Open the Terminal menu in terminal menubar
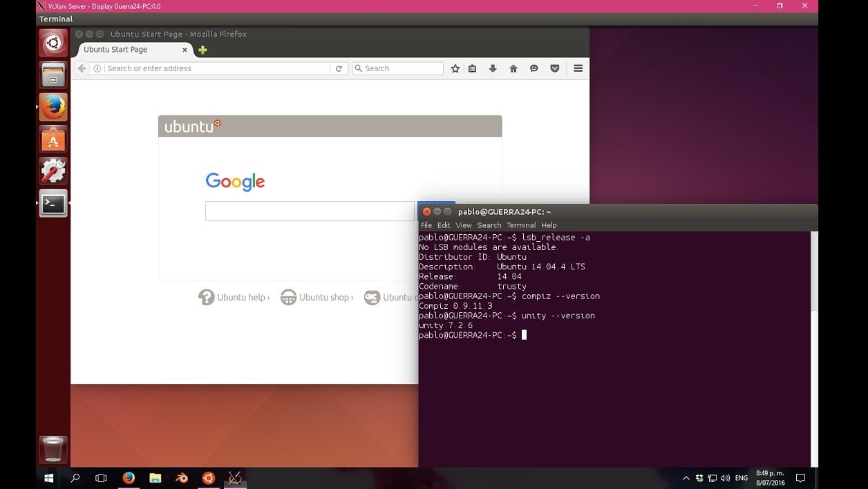The height and width of the screenshot is (489, 868). (x=521, y=225)
